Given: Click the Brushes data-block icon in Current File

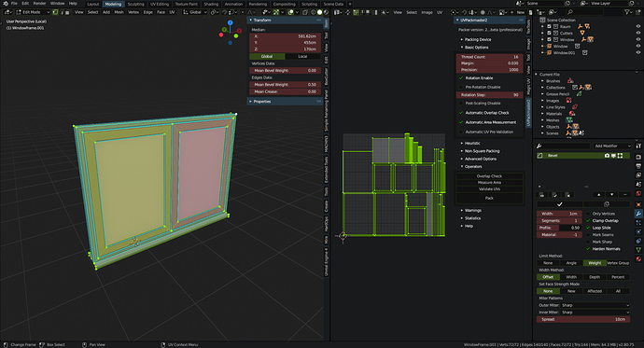Looking at the screenshot, I should 570,81.
